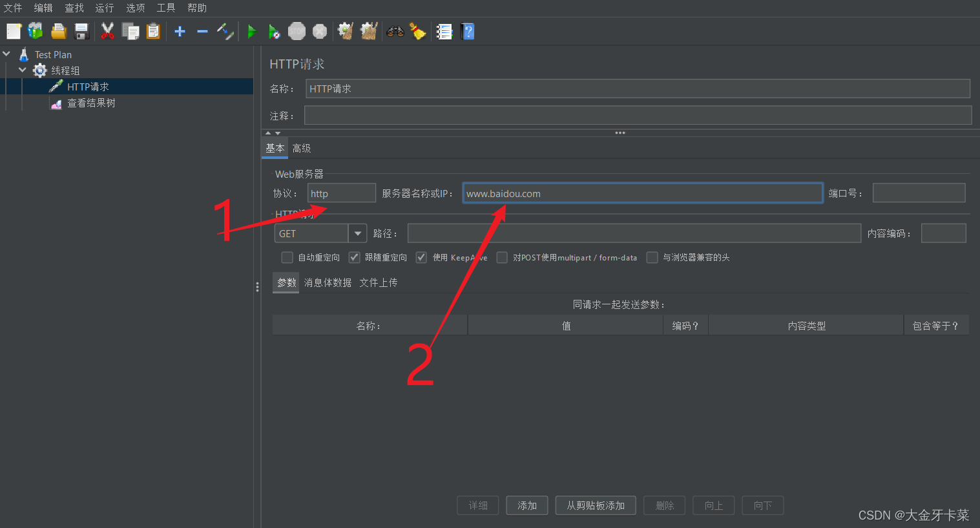980x528 pixels.
Task: Enable the 与浏览器兼容的头 checkbox
Action: (x=652, y=257)
